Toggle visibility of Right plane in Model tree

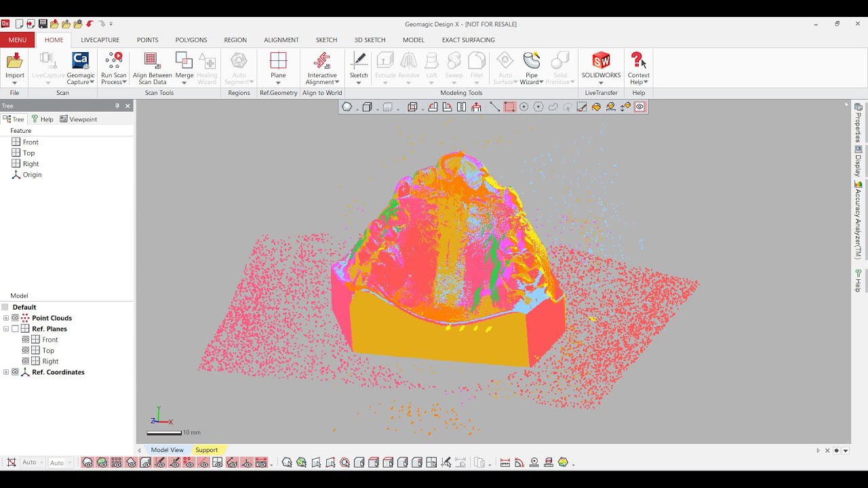coord(26,361)
